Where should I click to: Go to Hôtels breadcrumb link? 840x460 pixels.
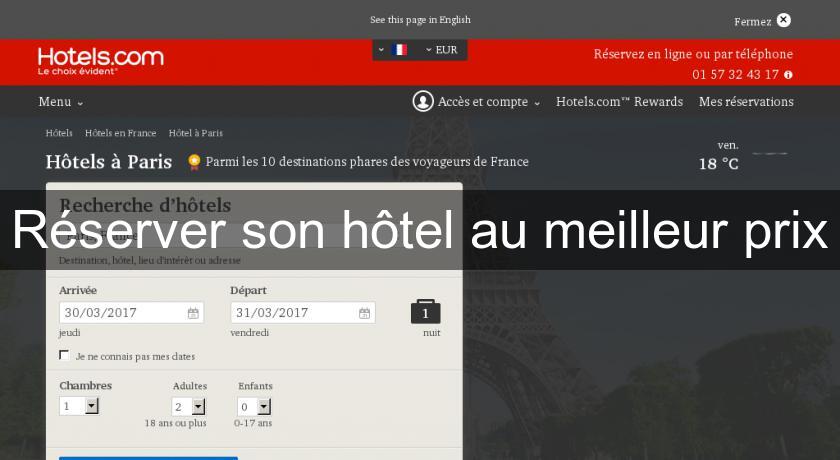pos(59,133)
